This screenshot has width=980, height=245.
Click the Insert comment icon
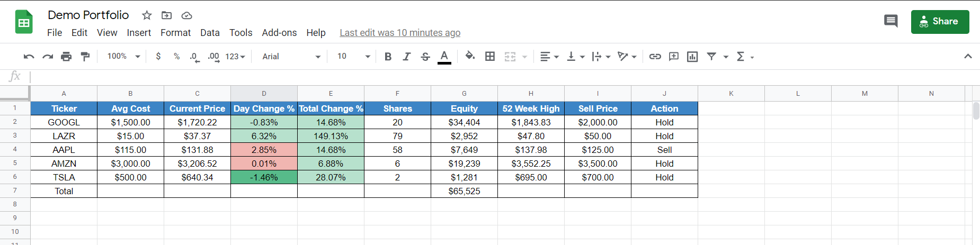click(674, 57)
